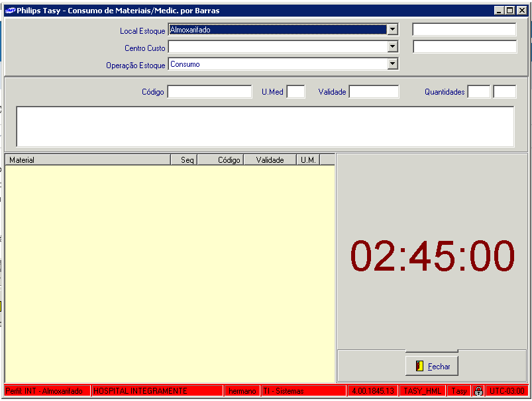Click the U.M. column header
This screenshot has width=532, height=401.
(x=308, y=160)
